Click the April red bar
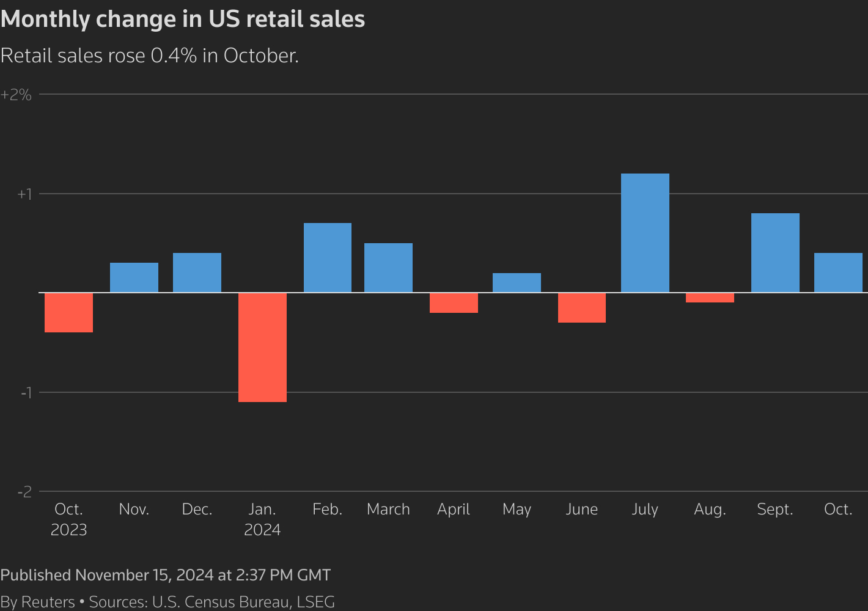The image size is (868, 611). [x=454, y=302]
